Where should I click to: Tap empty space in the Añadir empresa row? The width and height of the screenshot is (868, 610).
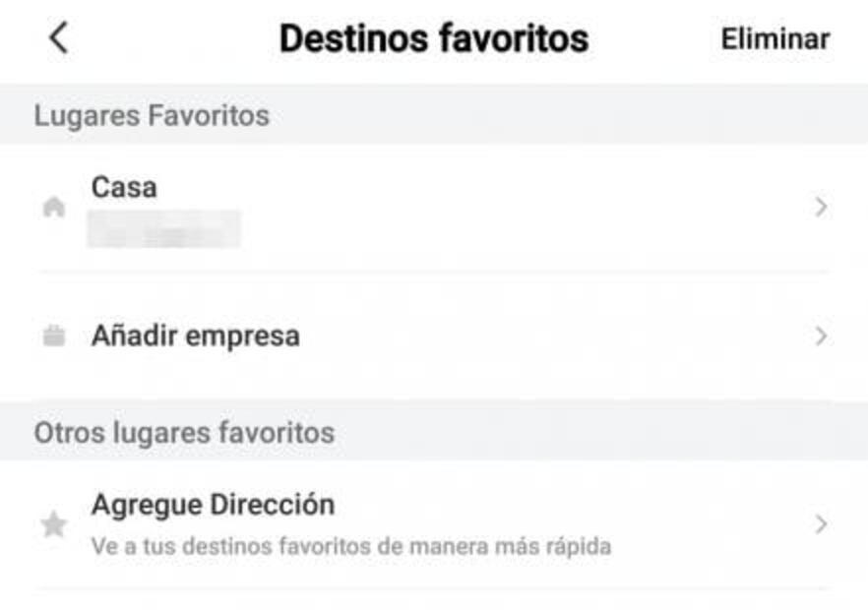point(551,336)
